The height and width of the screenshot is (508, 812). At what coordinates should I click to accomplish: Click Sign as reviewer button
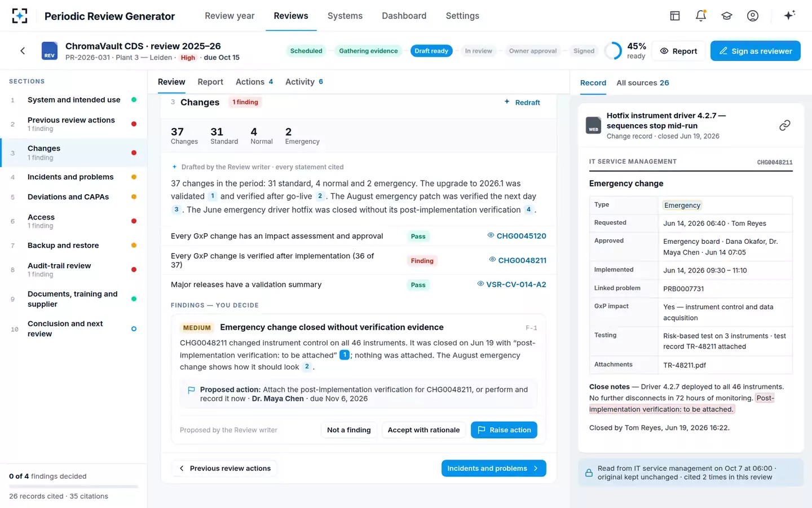click(756, 51)
